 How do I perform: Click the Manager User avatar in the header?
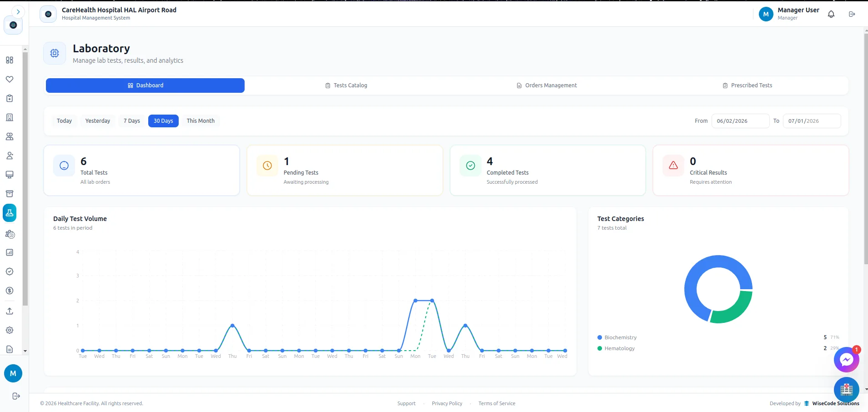click(x=766, y=14)
